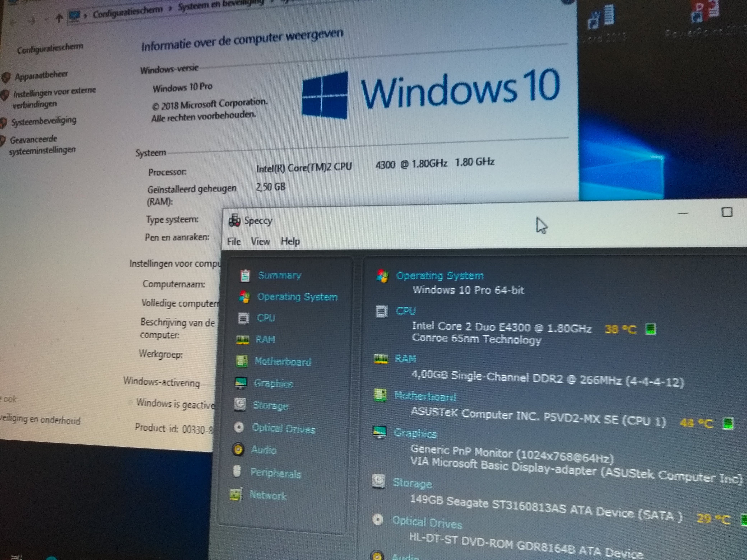Select the Audio speaker icon in sidebar
Screen dimensions: 747x560
click(238, 449)
